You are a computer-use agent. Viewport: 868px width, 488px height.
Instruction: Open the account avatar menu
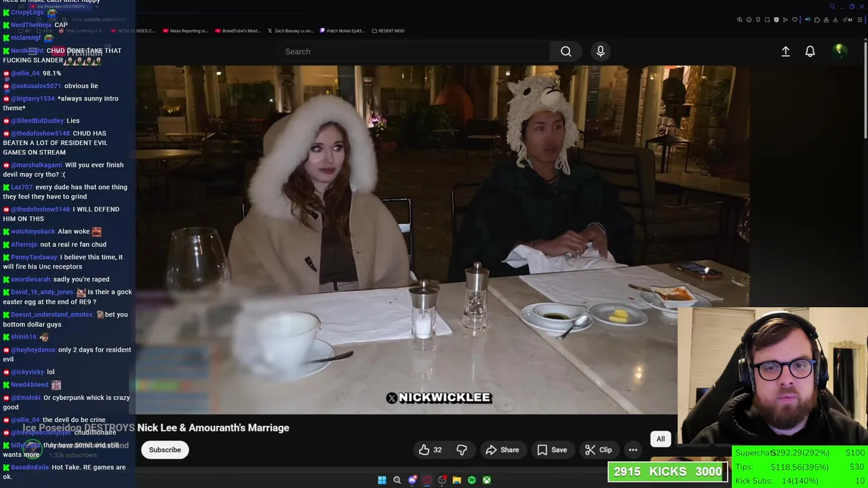[x=840, y=51]
